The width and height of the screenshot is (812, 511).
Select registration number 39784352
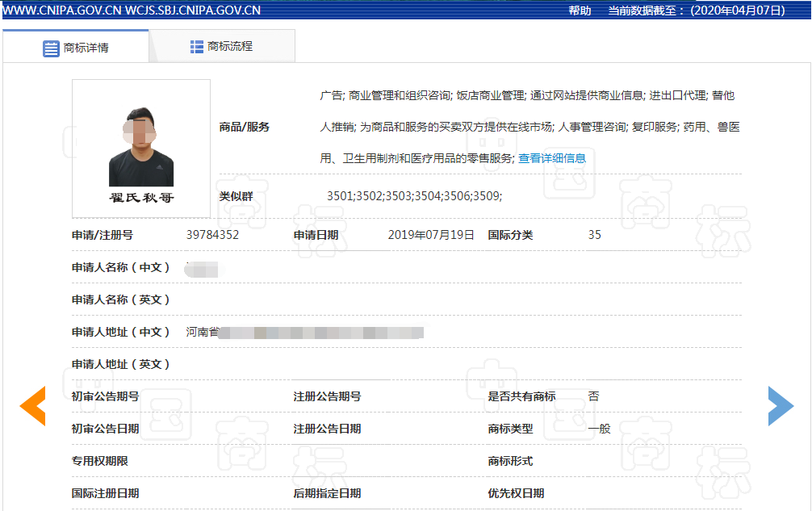(x=212, y=235)
